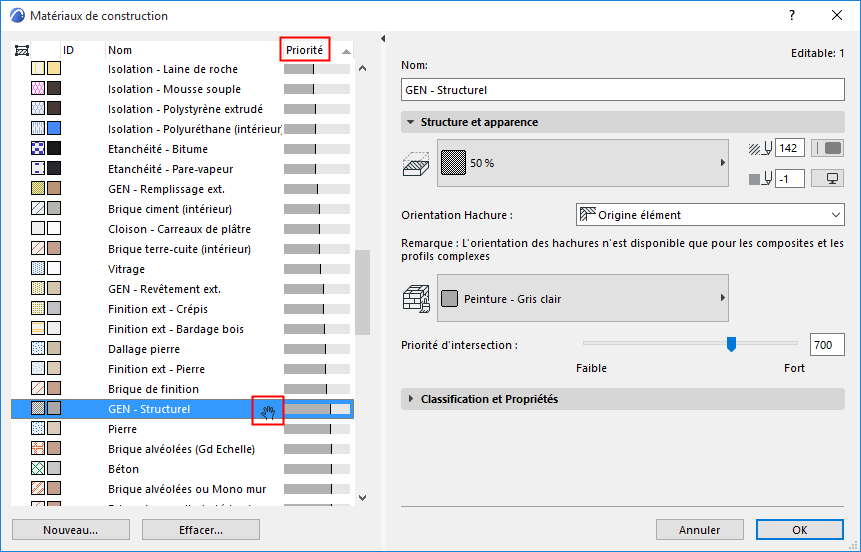
Task: Select Finition ext - Pierre row
Action: tap(182, 369)
